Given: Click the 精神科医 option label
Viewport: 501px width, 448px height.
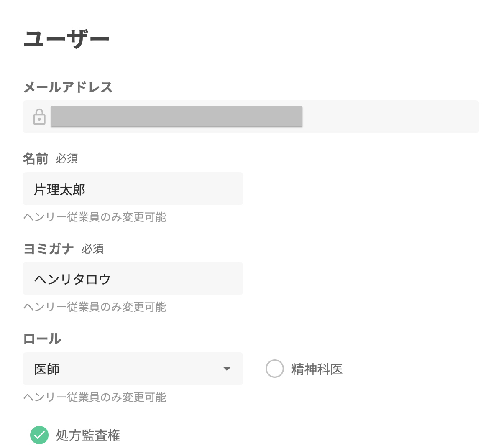Looking at the screenshot, I should [317, 369].
